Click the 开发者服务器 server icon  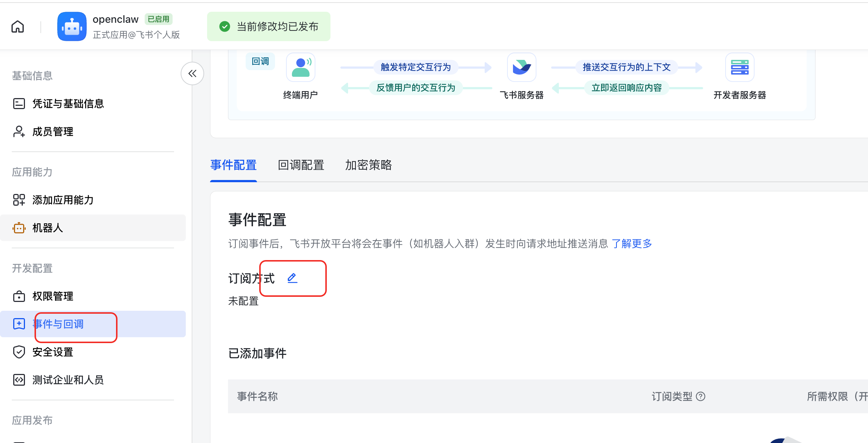click(x=739, y=67)
